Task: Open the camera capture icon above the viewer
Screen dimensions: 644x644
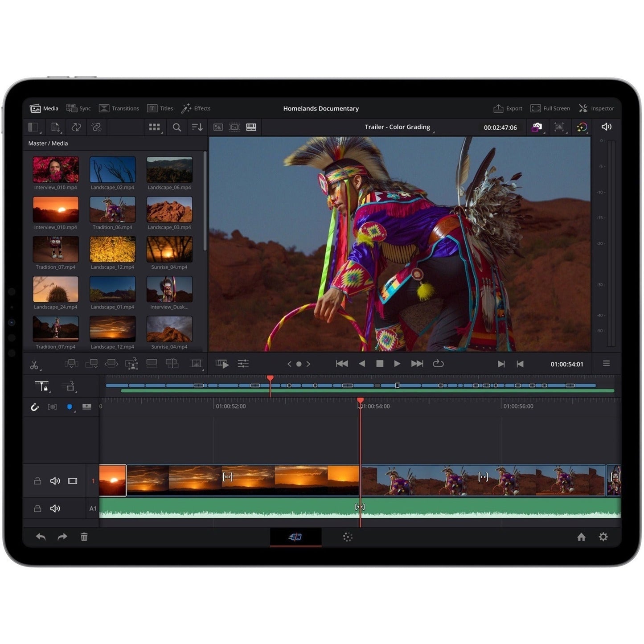Action: [x=537, y=127]
